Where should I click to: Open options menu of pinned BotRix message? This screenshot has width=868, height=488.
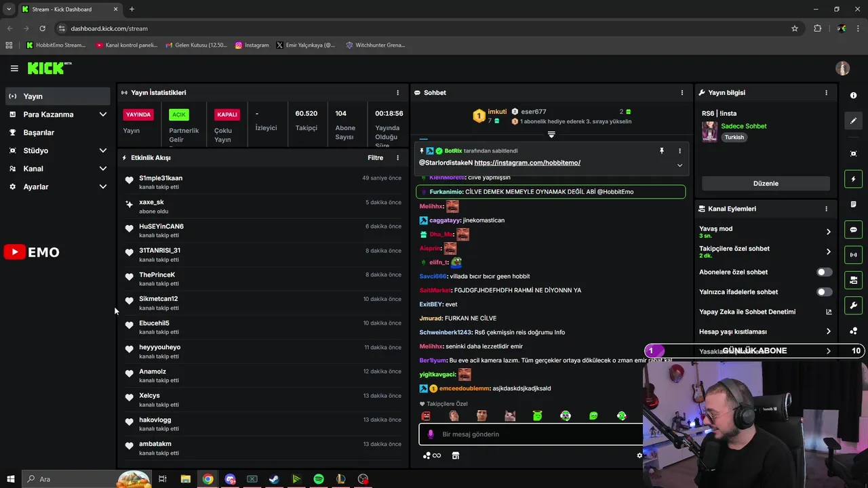tap(679, 150)
